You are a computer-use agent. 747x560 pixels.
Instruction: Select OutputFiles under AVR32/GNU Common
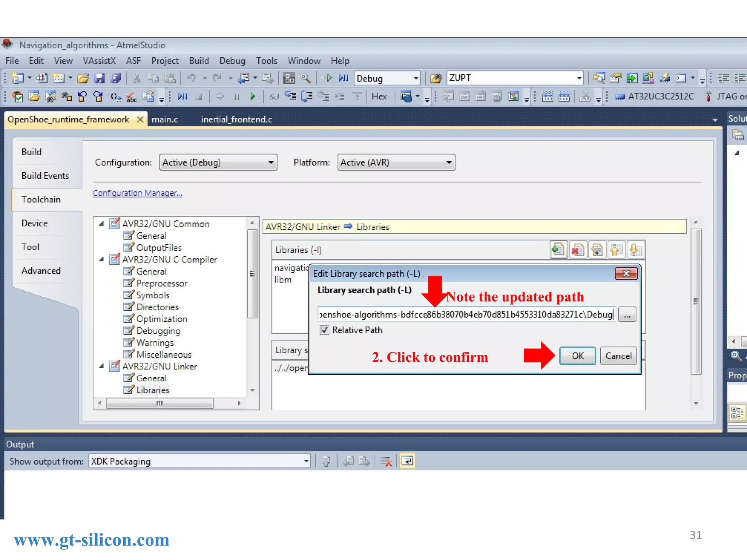click(159, 248)
